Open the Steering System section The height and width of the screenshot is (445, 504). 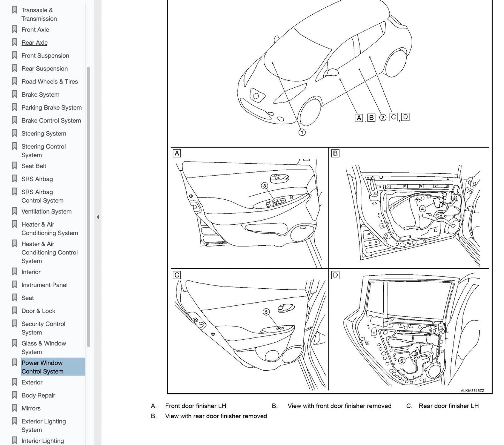pos(44,134)
